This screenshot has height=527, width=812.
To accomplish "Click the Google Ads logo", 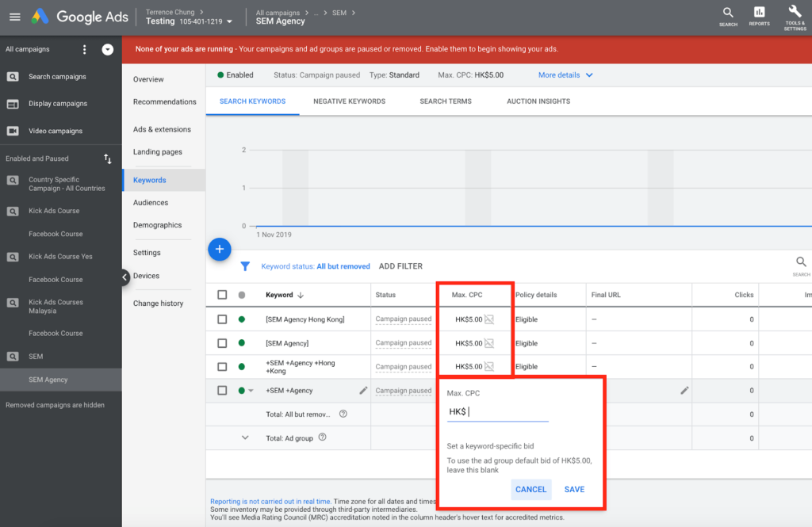I will pyautogui.click(x=80, y=17).
